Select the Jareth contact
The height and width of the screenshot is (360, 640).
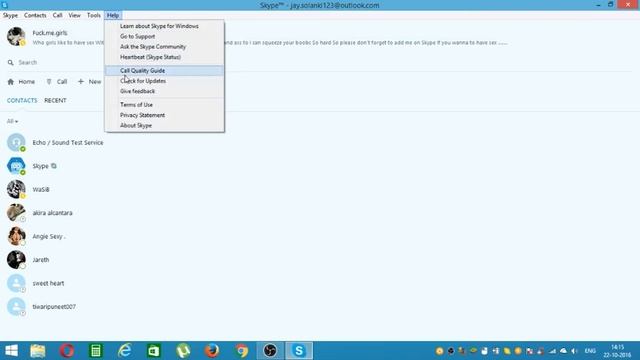click(41, 260)
